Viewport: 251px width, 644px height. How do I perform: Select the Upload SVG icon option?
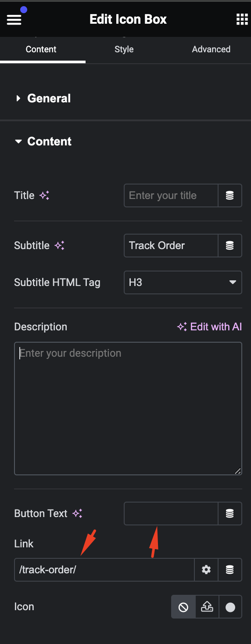pos(207,607)
